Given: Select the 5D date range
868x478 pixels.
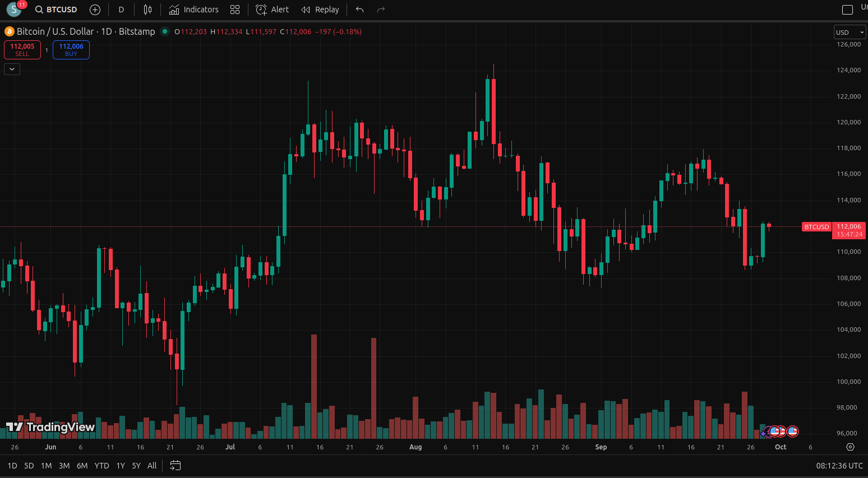Looking at the screenshot, I should point(29,466).
